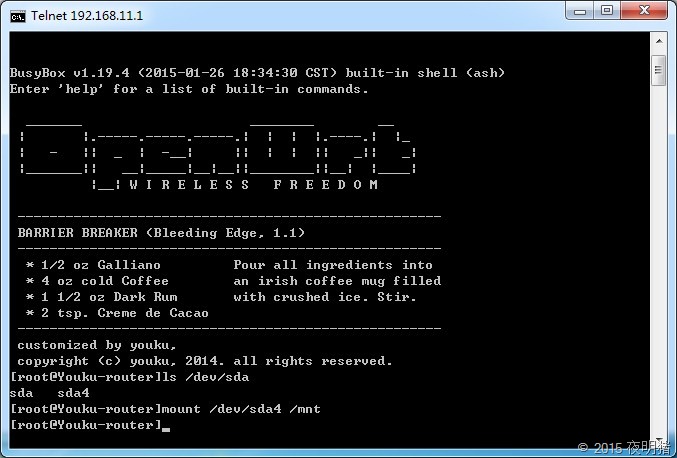Click the BARRIER BREAKER release heading
The height and width of the screenshot is (458, 677).
tap(161, 233)
